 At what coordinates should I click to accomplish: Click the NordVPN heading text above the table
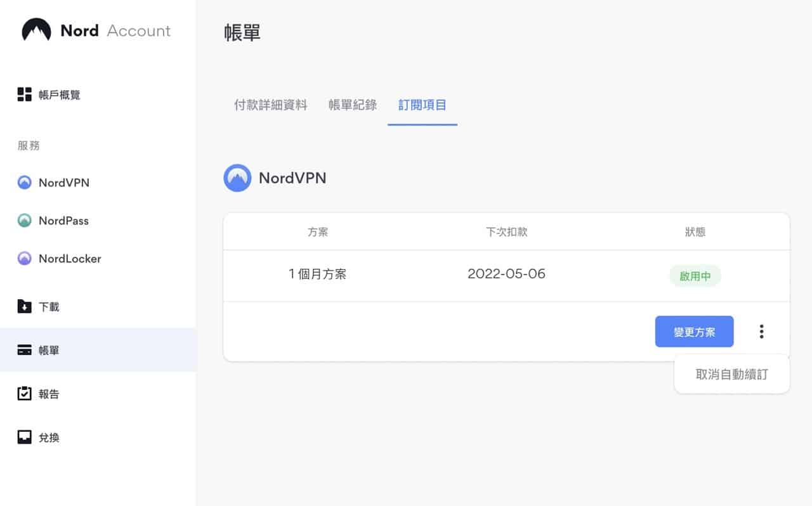[292, 178]
